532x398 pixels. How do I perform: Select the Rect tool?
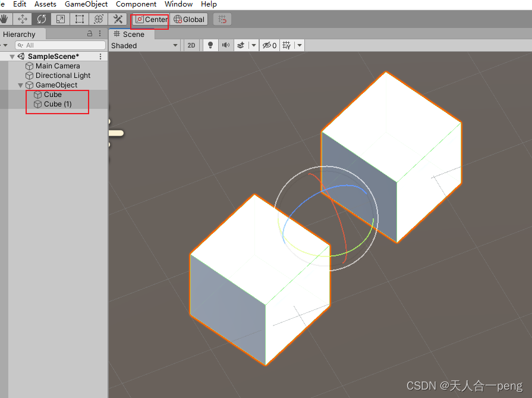[x=79, y=18]
